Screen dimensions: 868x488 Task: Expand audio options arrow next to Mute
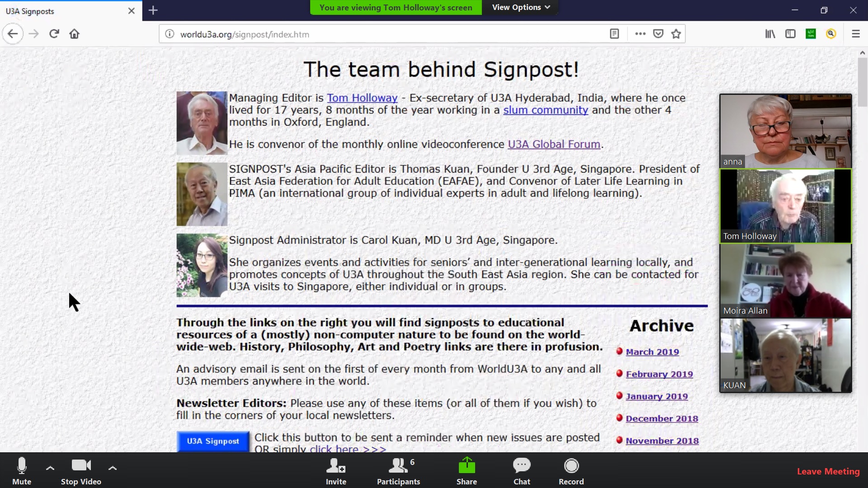[50, 468]
